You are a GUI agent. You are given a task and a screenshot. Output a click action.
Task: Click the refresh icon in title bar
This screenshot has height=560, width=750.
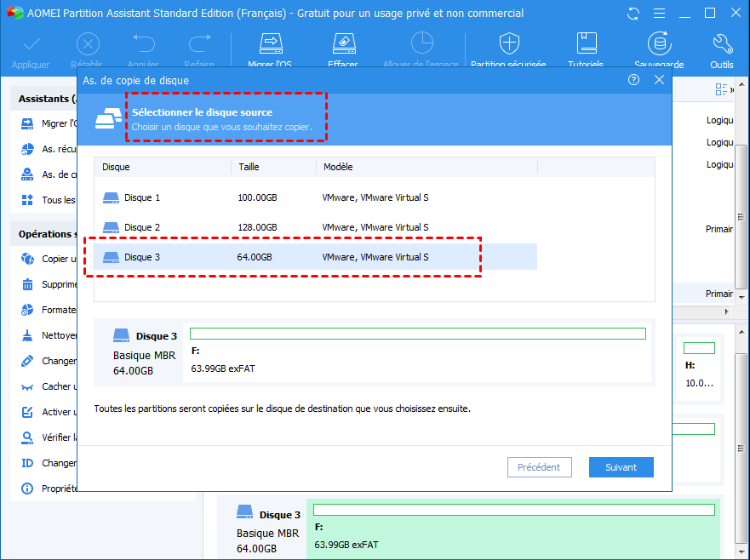click(x=633, y=14)
